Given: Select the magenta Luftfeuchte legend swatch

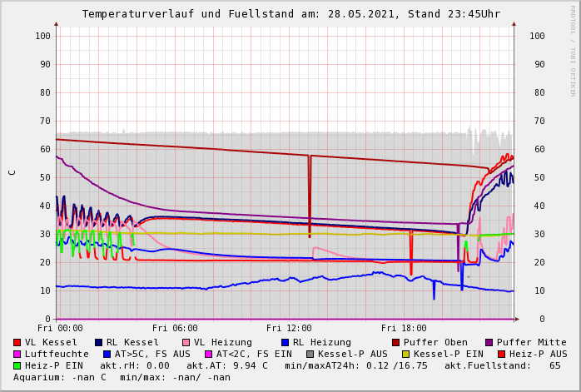Looking at the screenshot, I should pyautogui.click(x=17, y=354).
